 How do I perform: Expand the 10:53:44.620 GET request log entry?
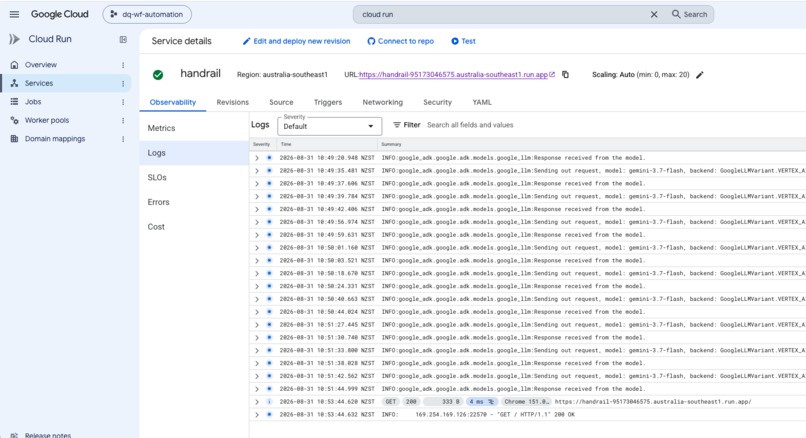click(257, 402)
